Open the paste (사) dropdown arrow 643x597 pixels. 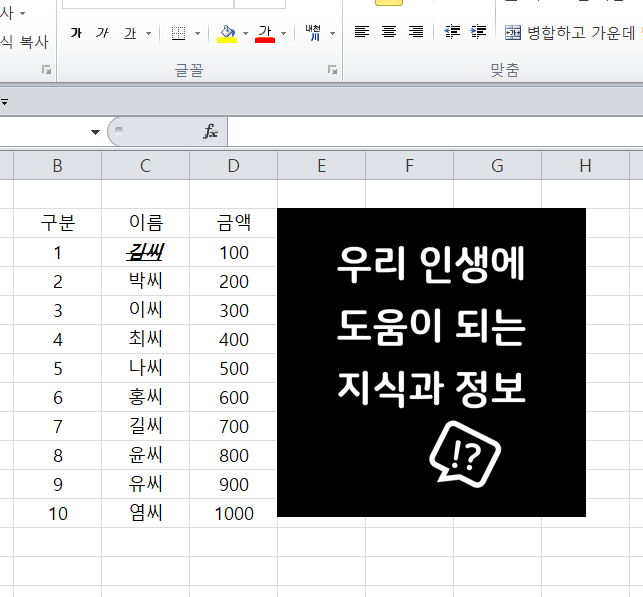[x=23, y=14]
